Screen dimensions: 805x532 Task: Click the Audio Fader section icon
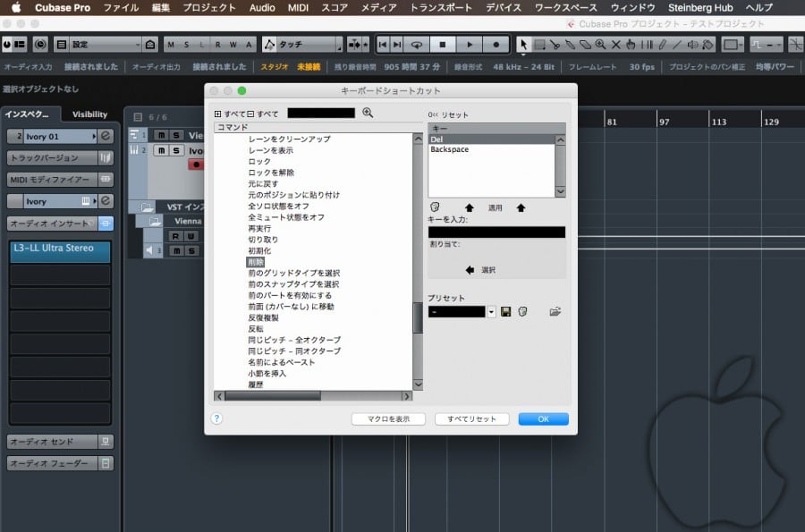[106, 463]
